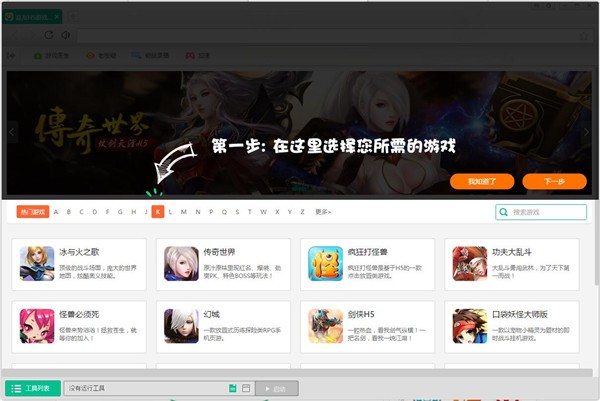Click the greyed start button in tool bar
Viewport: 600px width, 401px height.
[277, 389]
